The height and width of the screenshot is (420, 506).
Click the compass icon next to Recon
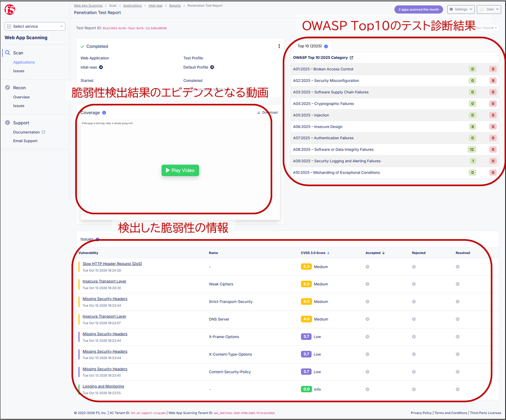pos(7,88)
